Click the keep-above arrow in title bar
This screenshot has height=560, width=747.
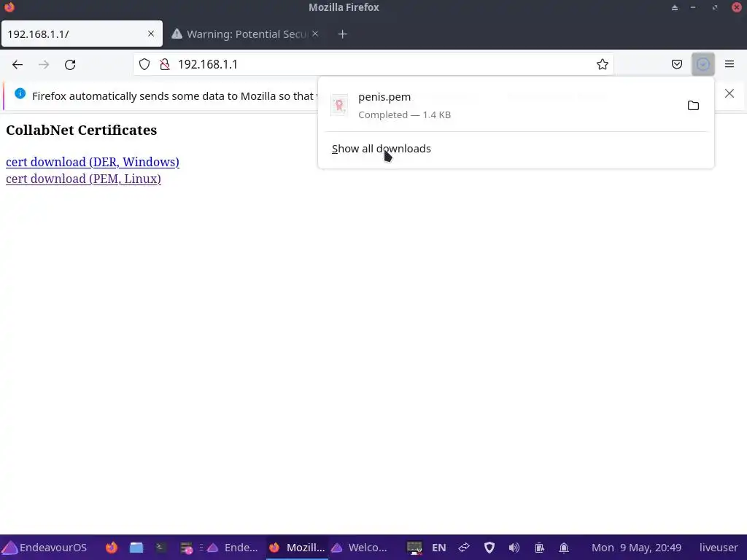(x=675, y=7)
